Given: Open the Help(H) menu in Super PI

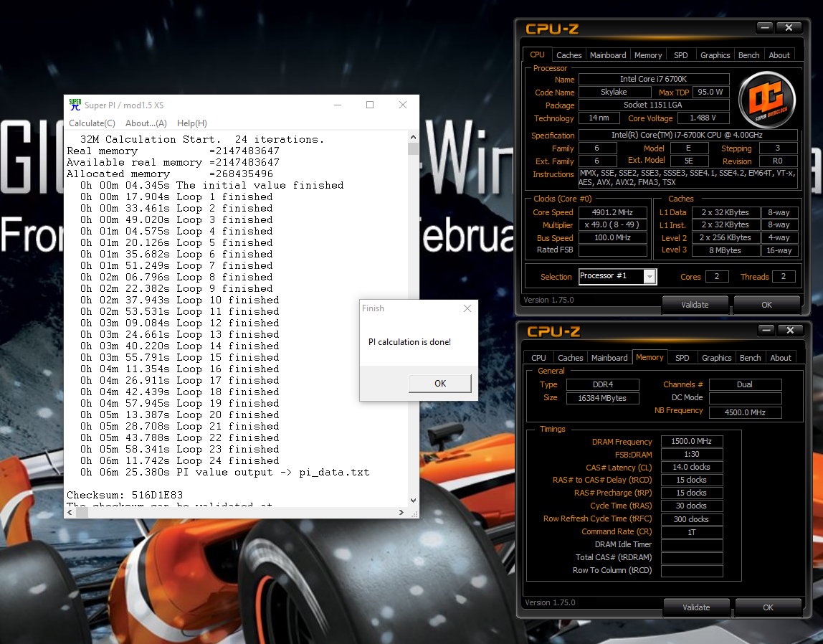Looking at the screenshot, I should [x=192, y=123].
